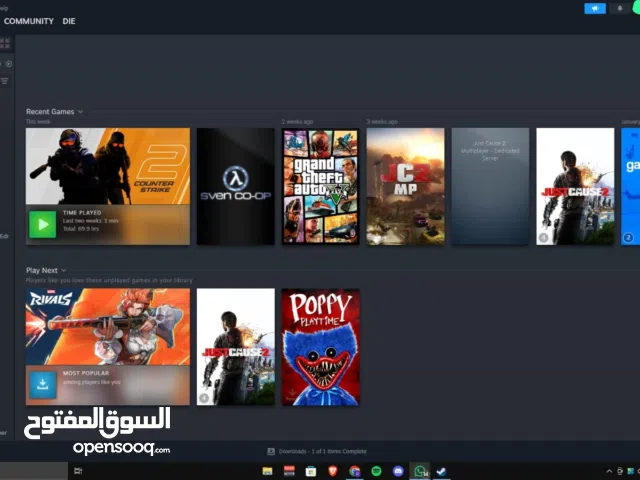Screen dimensions: 640x480
Task: Open the DIE profile tab
Action: 69,21
